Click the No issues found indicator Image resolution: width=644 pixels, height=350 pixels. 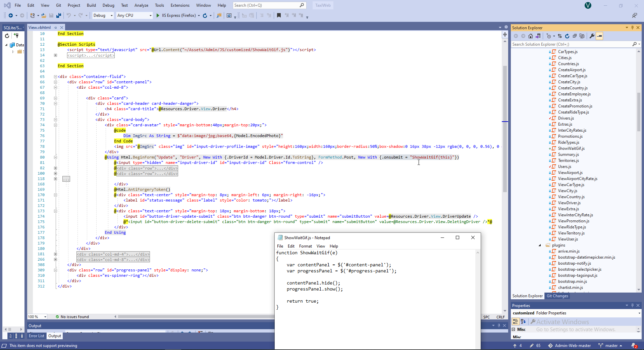coord(72,317)
